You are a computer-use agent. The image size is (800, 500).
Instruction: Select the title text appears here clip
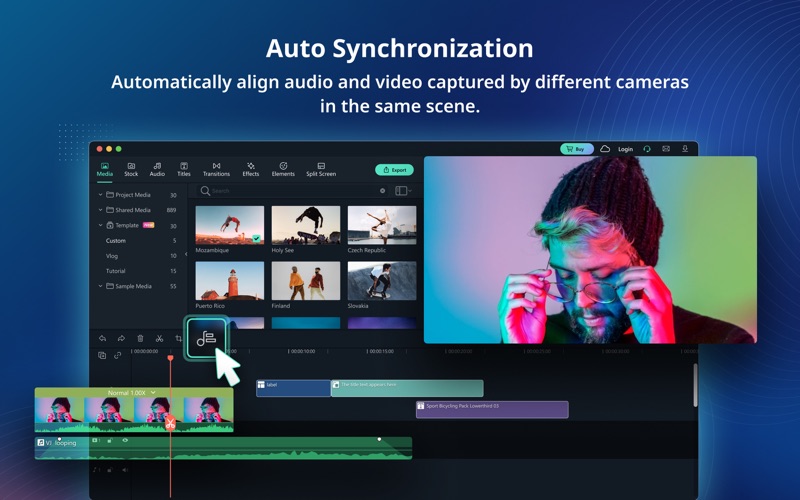[407, 388]
